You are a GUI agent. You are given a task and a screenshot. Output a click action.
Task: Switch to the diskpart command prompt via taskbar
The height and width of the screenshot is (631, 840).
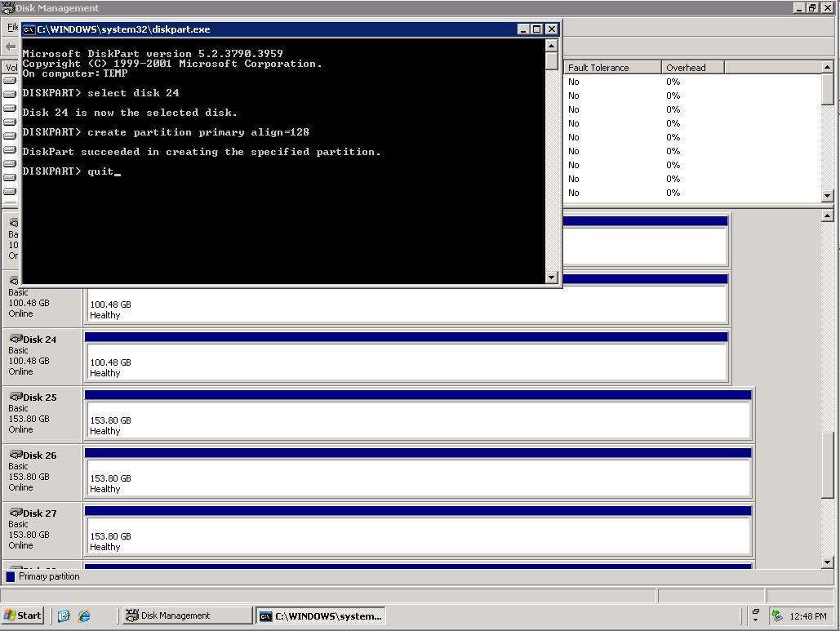point(320,615)
